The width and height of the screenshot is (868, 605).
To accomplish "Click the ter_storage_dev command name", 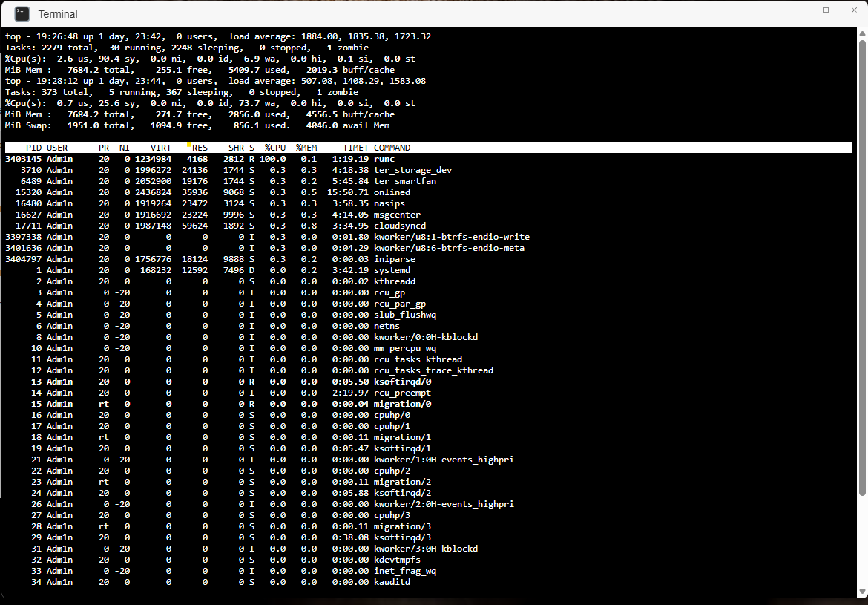I will [413, 170].
